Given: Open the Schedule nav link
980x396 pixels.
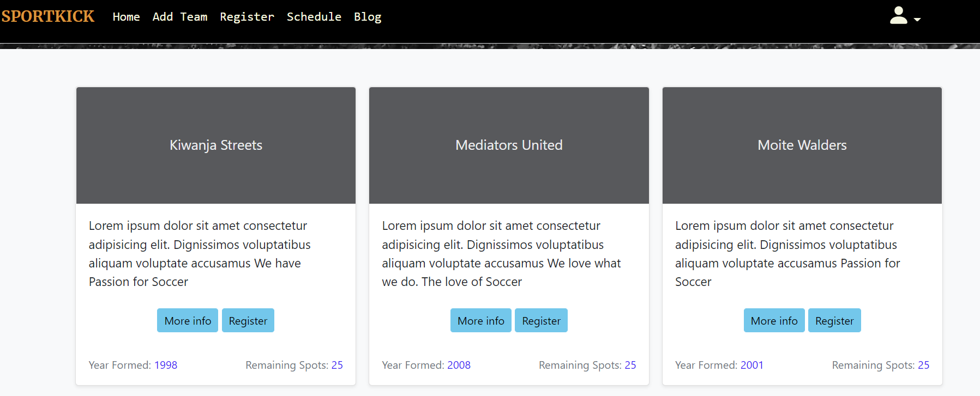Looking at the screenshot, I should (314, 17).
